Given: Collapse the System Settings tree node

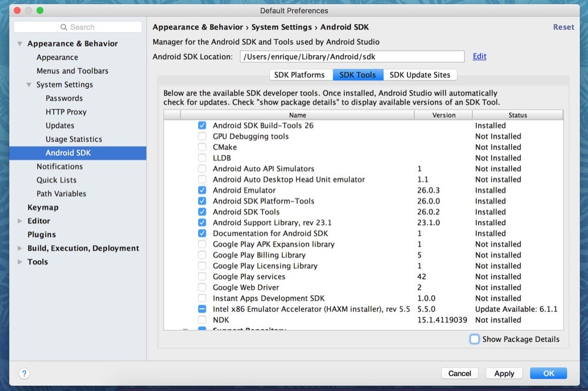Looking at the screenshot, I should [29, 85].
